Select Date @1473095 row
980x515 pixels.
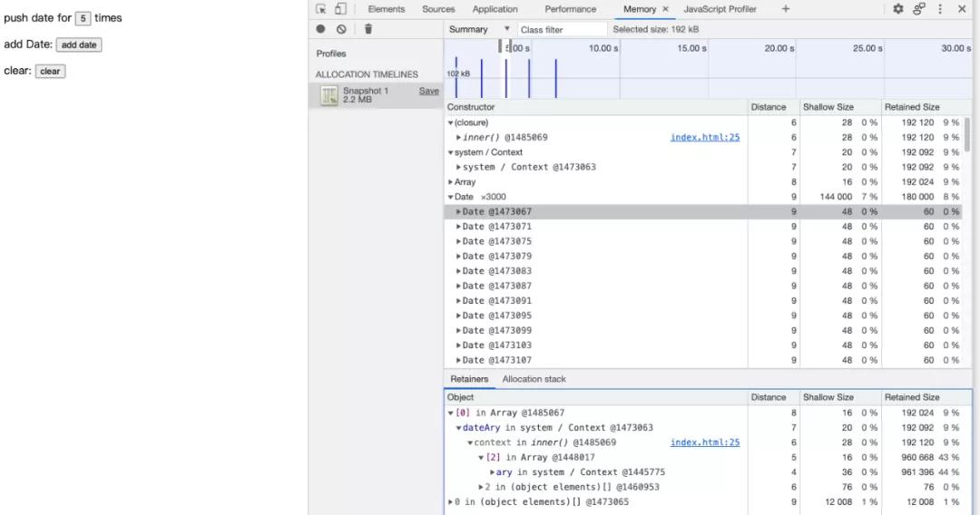point(703,316)
